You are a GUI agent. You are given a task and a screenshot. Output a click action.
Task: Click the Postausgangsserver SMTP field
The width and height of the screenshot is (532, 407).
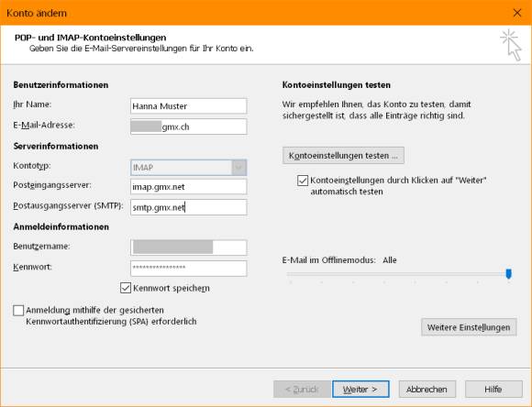188,207
